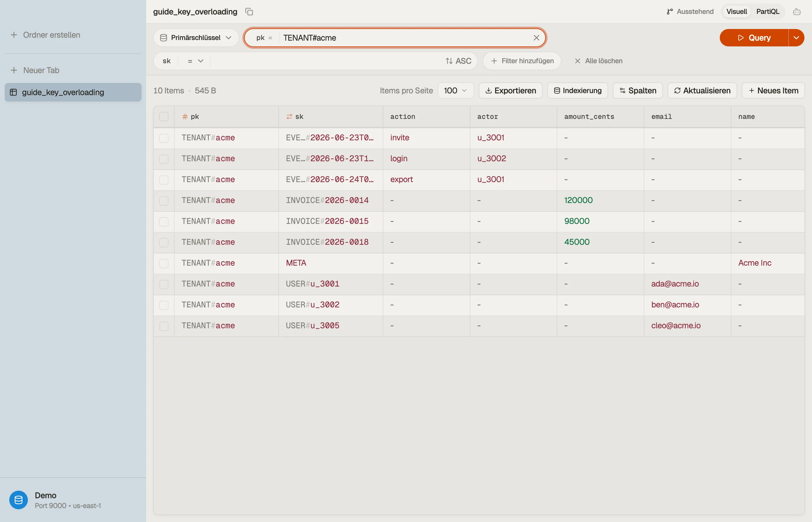Open the Indexierung options
The height and width of the screenshot is (522, 812).
click(x=577, y=90)
